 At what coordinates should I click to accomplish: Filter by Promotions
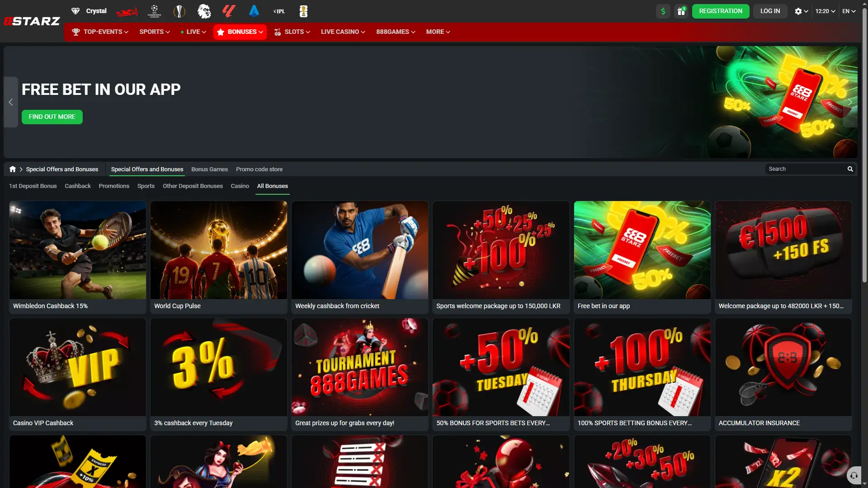114,186
